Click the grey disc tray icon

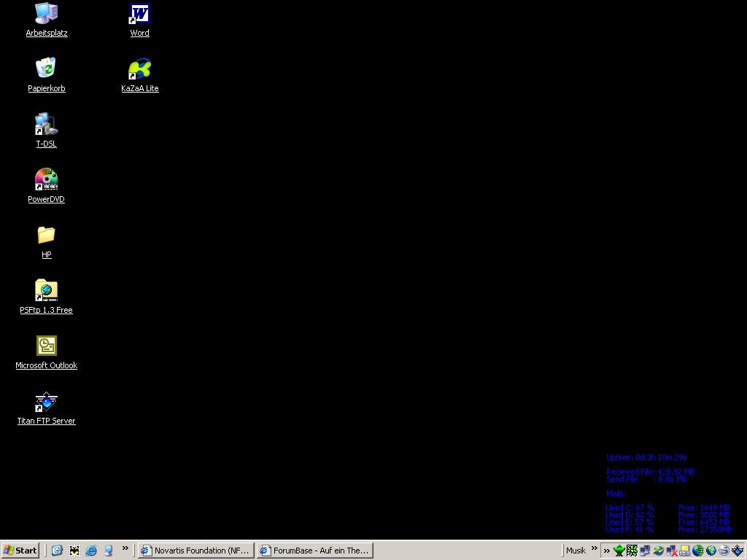[724, 551]
